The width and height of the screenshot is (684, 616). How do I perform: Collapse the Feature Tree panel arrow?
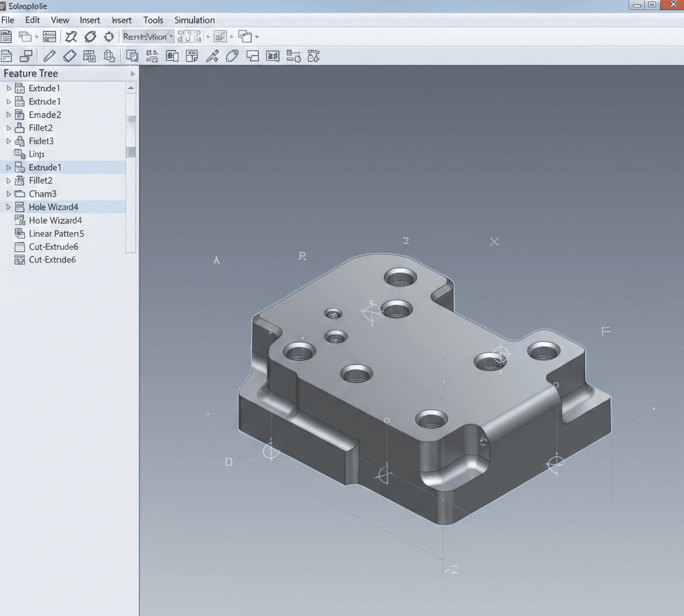click(132, 73)
